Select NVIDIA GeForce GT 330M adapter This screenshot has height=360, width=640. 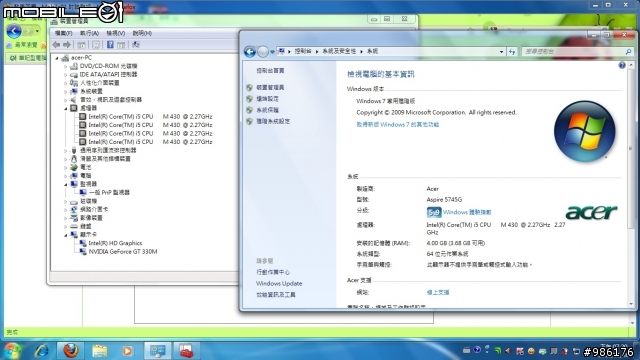tap(122, 252)
